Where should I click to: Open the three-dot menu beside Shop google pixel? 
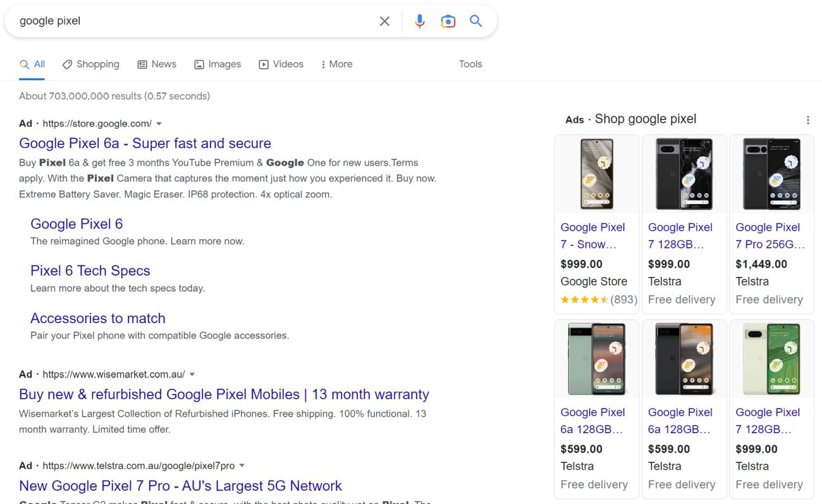[807, 120]
